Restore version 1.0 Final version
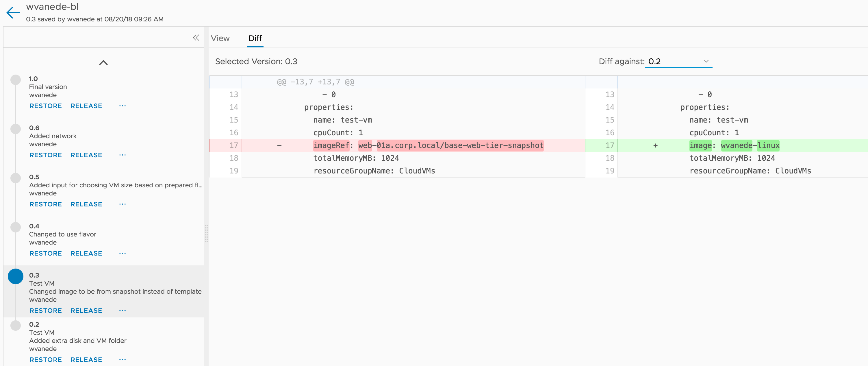Image resolution: width=868 pixels, height=366 pixels. coord(45,106)
